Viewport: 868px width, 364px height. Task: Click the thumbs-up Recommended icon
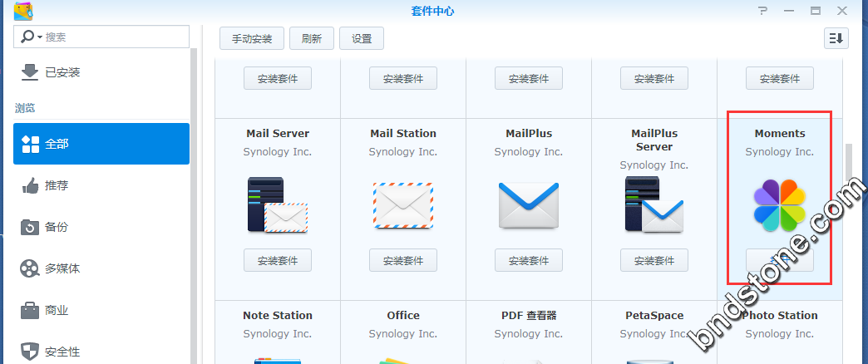point(30,185)
